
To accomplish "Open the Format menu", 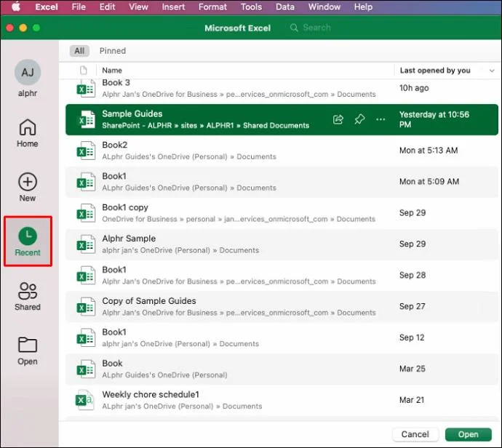I will coord(212,7).
